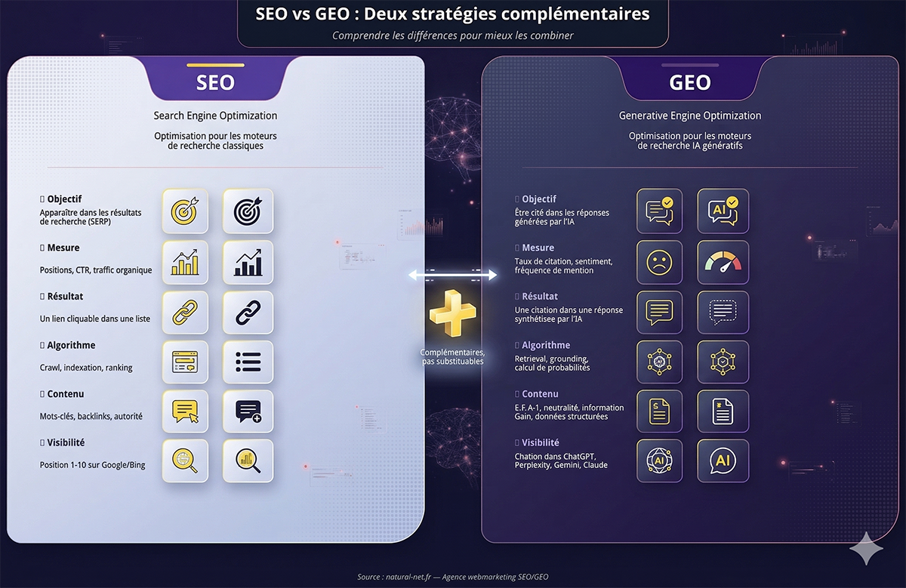This screenshot has width=906, height=588.
Task: Select the dotted speech bubble icon in GEO Résultat
Action: tap(723, 312)
